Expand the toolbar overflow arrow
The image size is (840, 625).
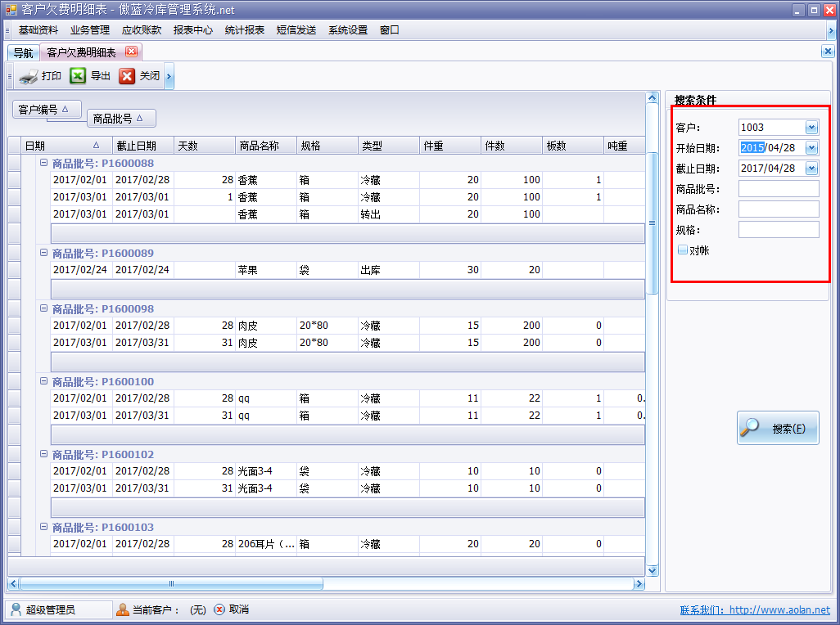click(x=169, y=77)
